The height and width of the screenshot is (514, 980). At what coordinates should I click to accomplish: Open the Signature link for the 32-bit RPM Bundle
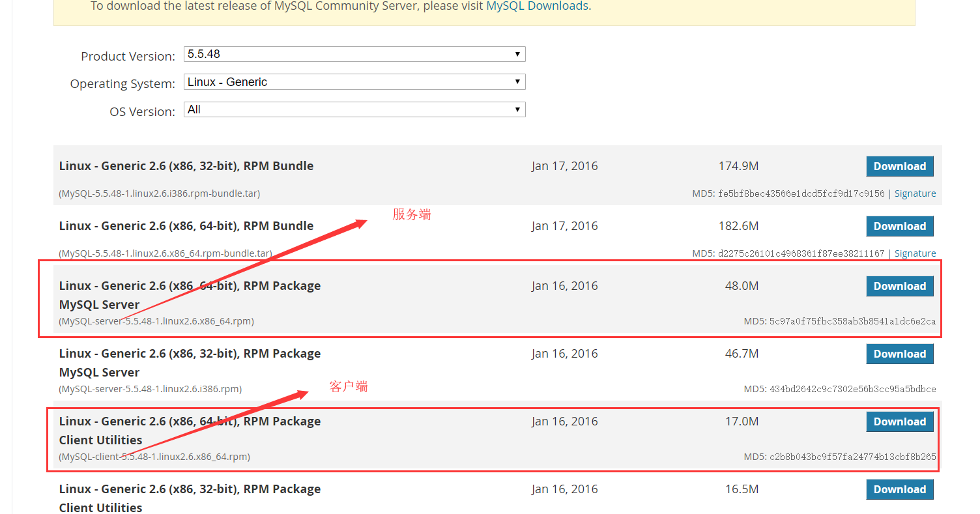915,193
